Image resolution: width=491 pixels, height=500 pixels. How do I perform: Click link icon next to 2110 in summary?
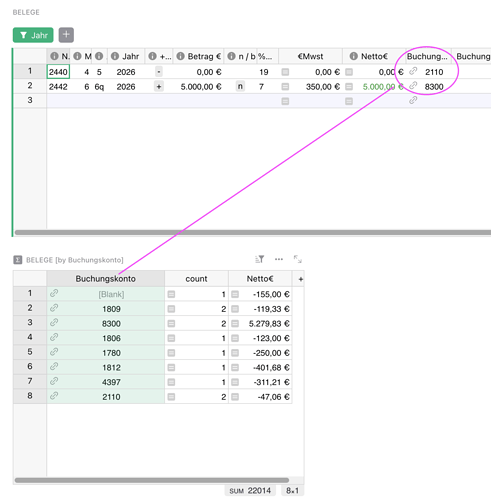(54, 396)
